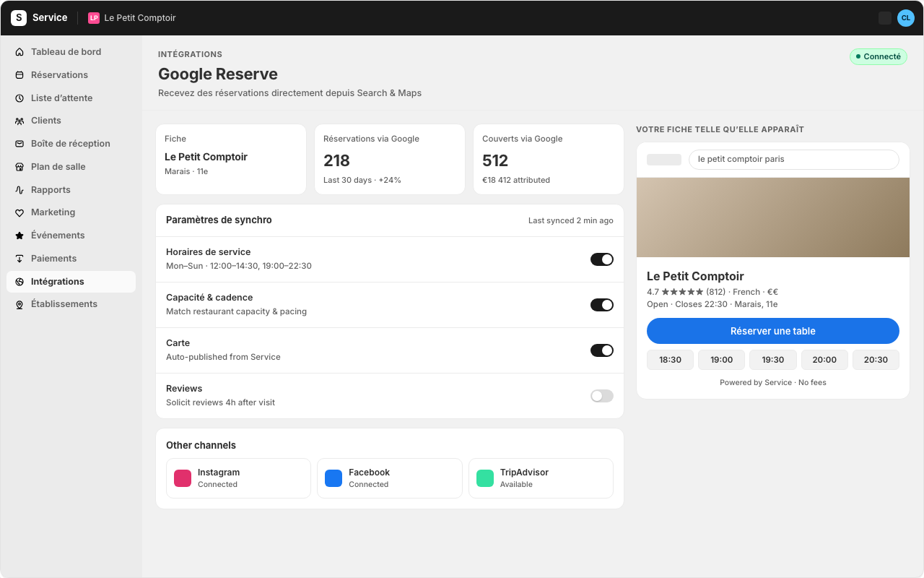Click the Rapports chart icon
924x578 pixels.
(19, 190)
